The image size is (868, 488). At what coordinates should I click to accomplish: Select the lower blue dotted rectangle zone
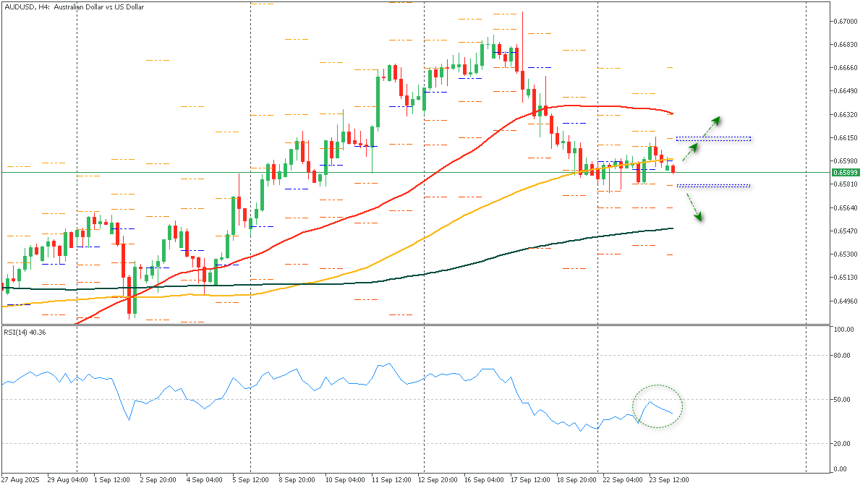point(712,186)
